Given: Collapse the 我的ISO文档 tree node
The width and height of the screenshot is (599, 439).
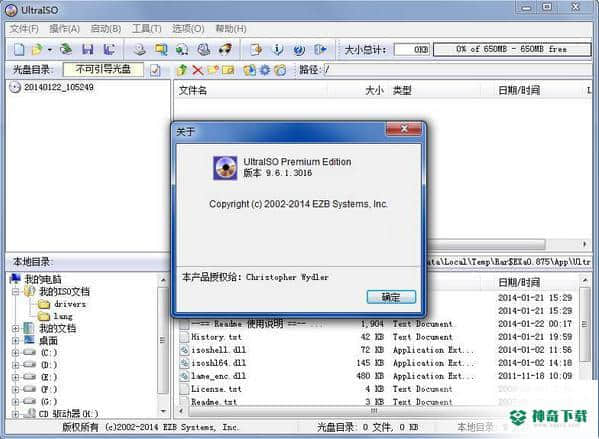Looking at the screenshot, I should 15,292.
